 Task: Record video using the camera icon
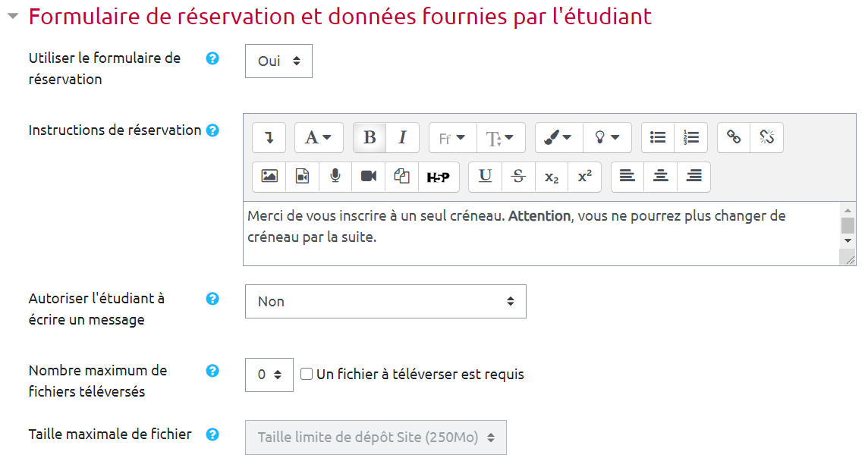pos(369,177)
